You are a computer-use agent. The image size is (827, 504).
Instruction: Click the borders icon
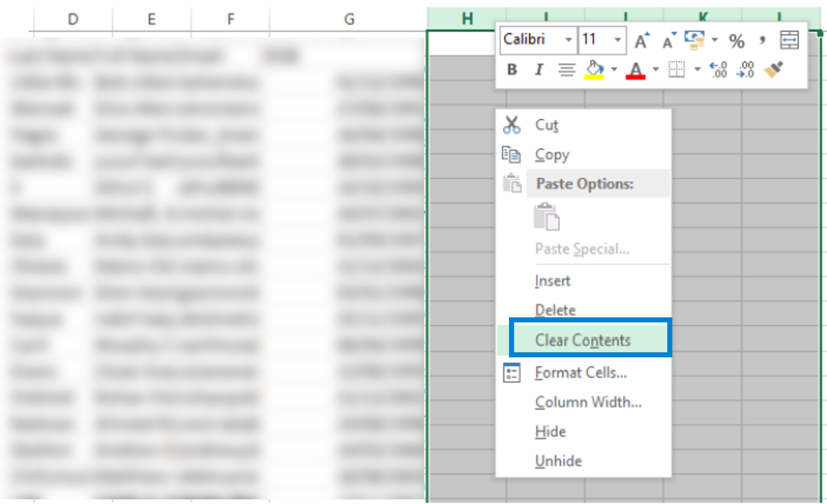pos(677,69)
